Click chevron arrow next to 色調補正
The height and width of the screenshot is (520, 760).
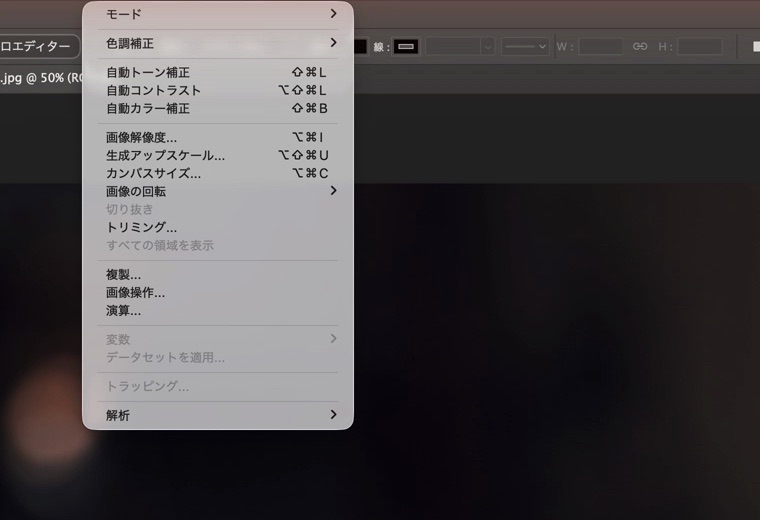point(333,43)
